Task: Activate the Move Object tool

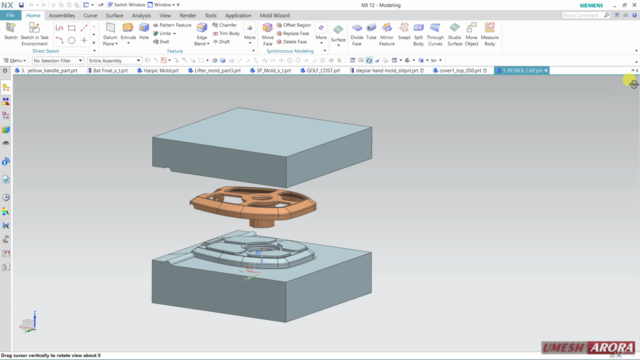Action: click(471, 34)
